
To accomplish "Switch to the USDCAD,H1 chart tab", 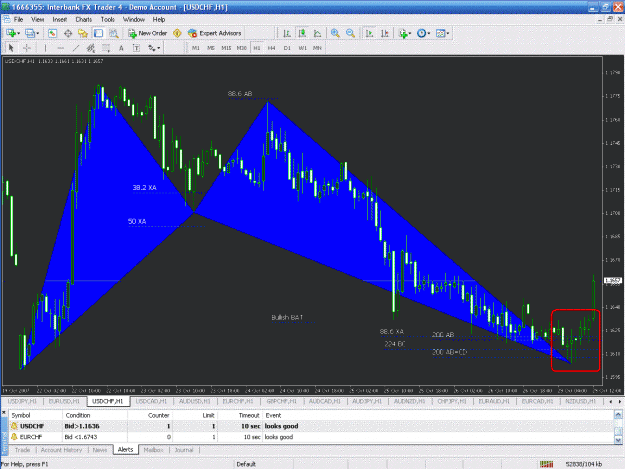I will [x=151, y=401].
